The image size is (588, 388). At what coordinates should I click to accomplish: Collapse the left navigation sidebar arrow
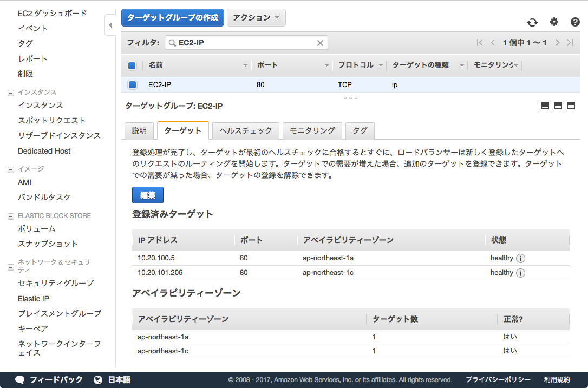[110, 25]
